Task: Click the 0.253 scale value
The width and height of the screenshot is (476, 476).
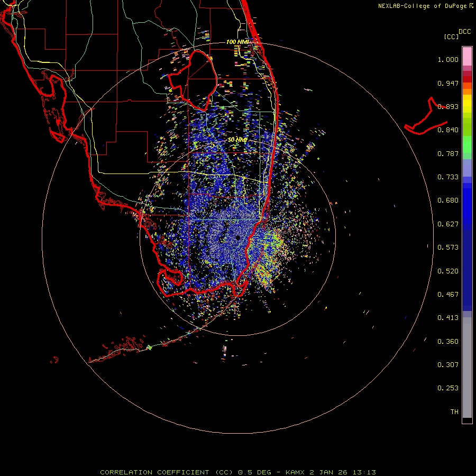Action: coord(448,388)
